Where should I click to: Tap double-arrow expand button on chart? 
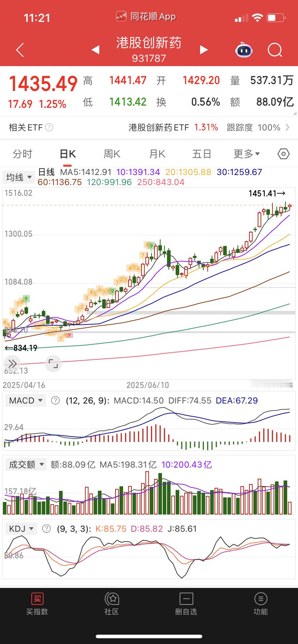12,364
